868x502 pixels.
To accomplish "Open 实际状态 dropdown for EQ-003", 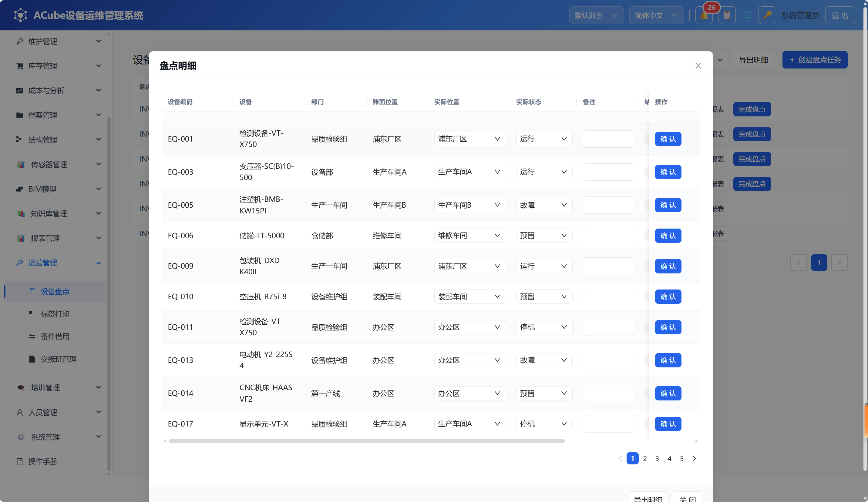I will 544,172.
